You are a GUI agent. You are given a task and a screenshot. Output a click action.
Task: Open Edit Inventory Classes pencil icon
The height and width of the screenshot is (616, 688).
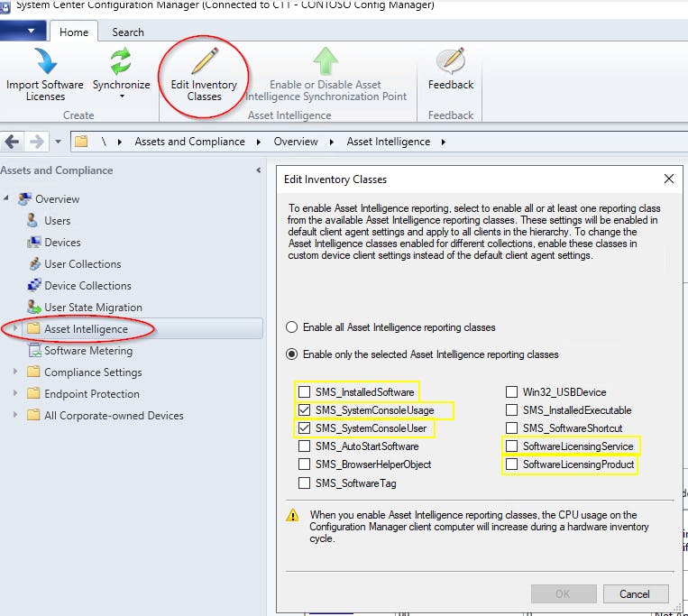coord(205,61)
